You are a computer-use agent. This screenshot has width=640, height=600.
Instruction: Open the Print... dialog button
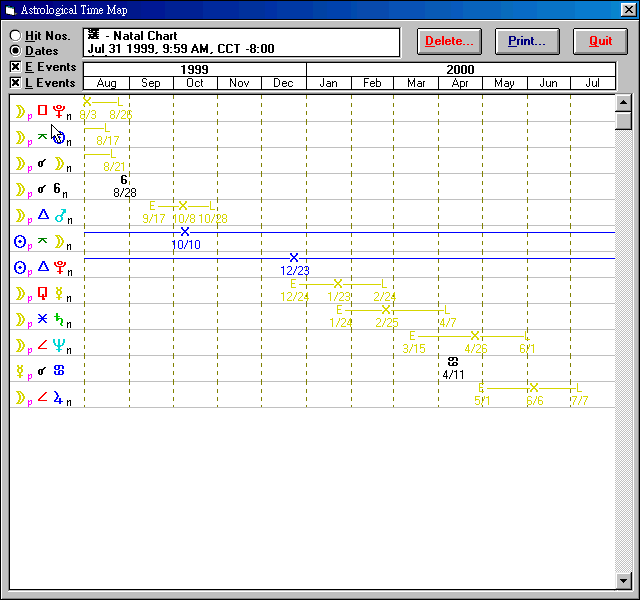point(528,41)
